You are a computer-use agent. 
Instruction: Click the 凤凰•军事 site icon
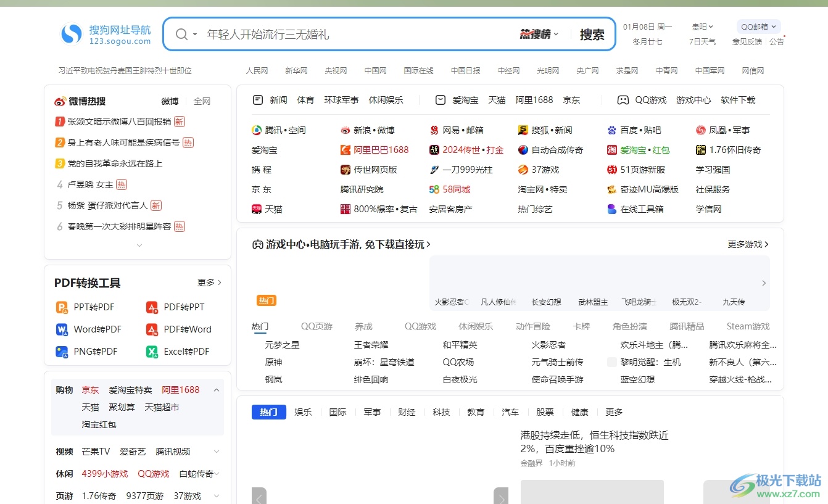coord(701,130)
